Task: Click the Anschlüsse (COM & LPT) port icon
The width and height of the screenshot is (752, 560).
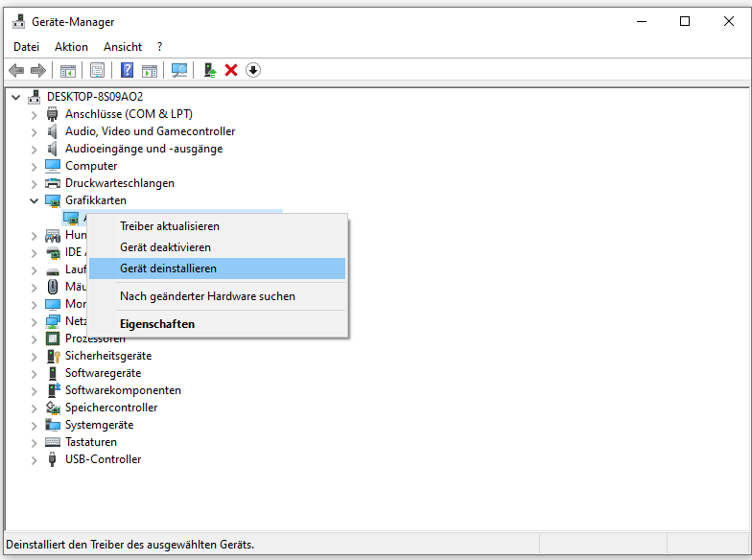Action: [52, 114]
